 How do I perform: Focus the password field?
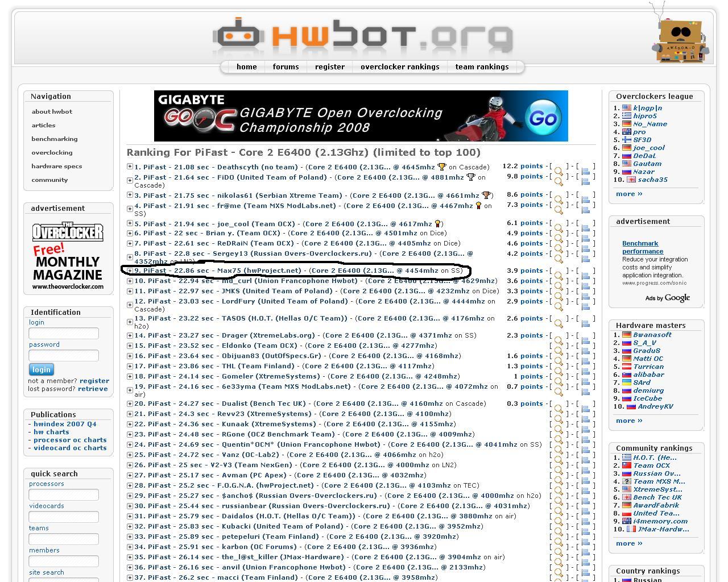[64, 356]
